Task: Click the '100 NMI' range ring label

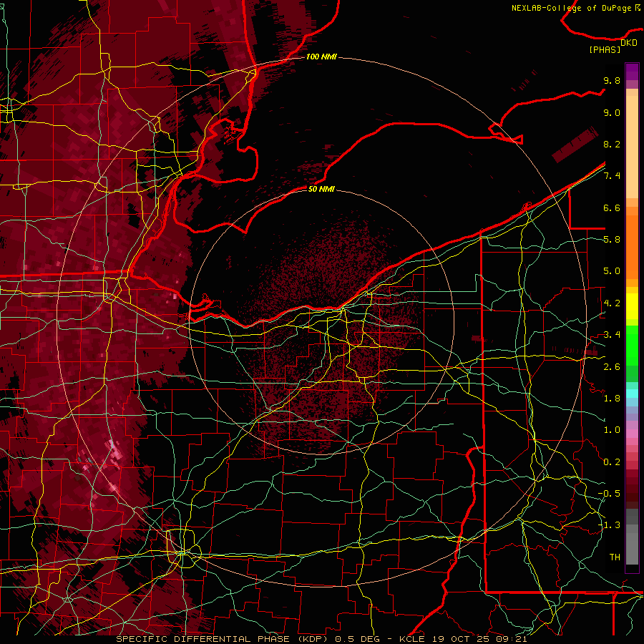Action: pos(321,57)
